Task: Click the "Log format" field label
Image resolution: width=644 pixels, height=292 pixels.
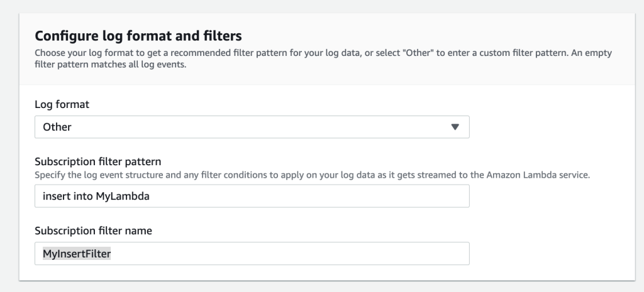Action: 62,105
